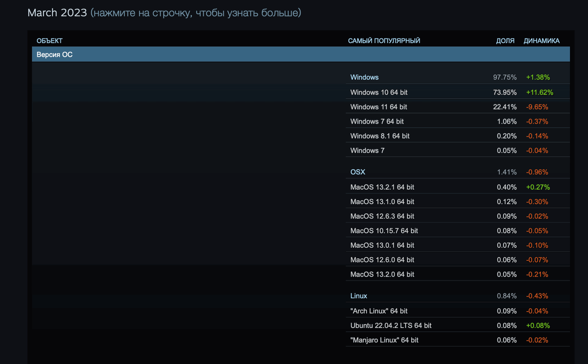Select the "Windows" group label
This screenshot has width=588, height=364.
pos(365,77)
